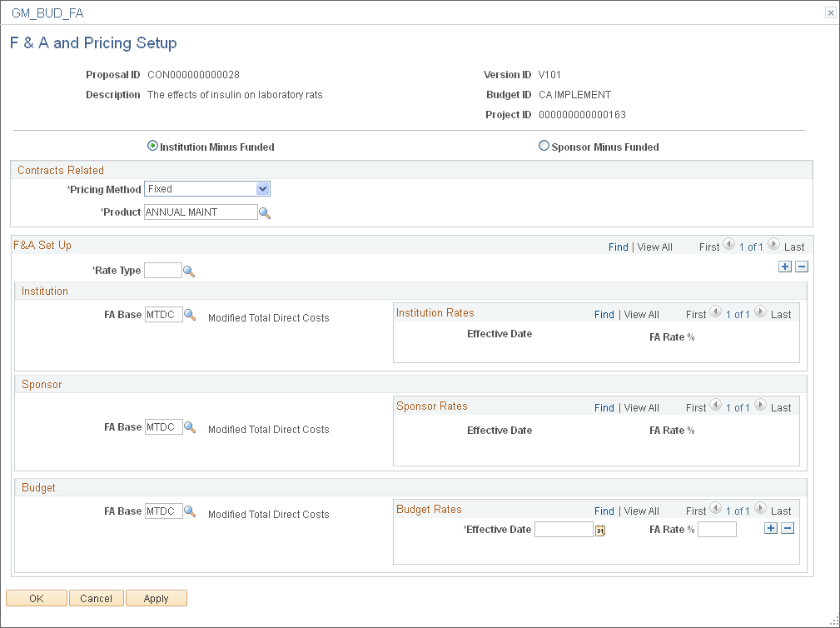The image size is (840, 628).
Task: Click View All in Sponsor Rates header
Action: point(642,408)
